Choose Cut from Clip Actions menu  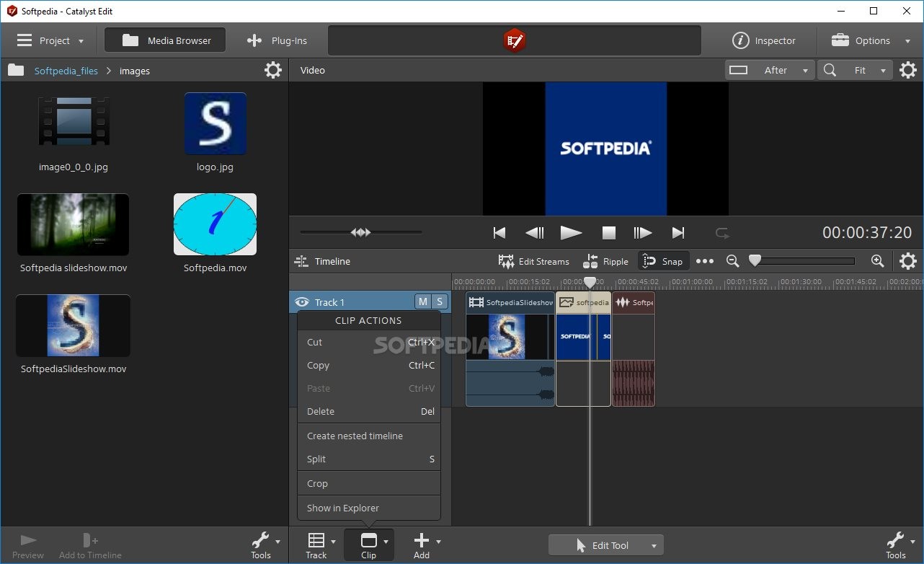369,343
